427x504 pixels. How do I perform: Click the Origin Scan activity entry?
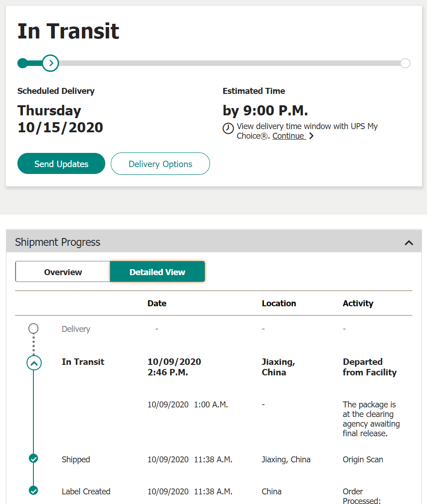click(x=363, y=460)
